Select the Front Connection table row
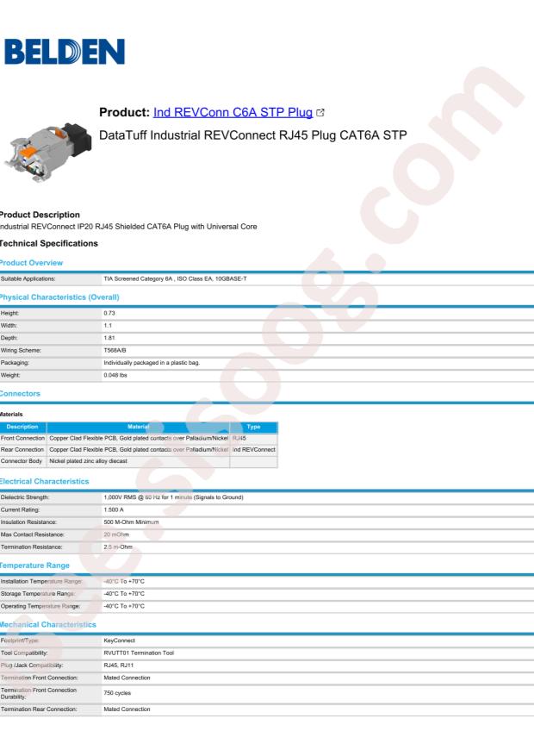The height and width of the screenshot is (756, 534). point(139,438)
